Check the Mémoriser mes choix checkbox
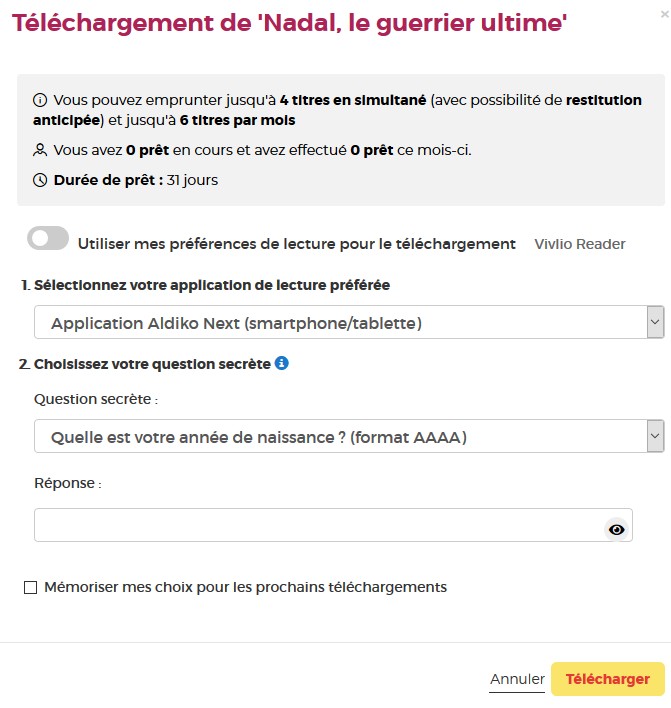 pos(30,588)
